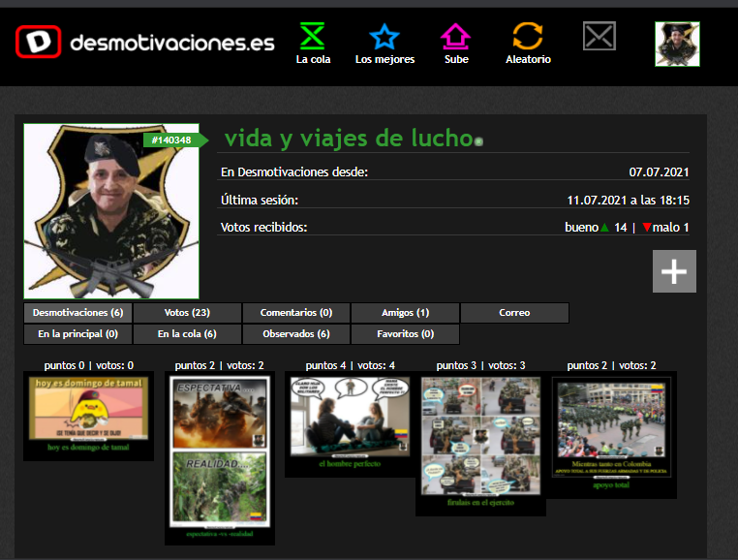This screenshot has width=738, height=560.
Task: Open Los mejores star icon
Action: [x=384, y=39]
